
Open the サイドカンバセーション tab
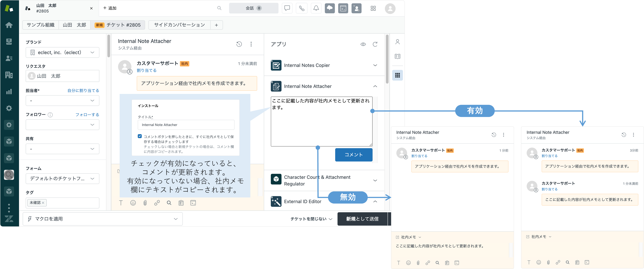click(180, 25)
